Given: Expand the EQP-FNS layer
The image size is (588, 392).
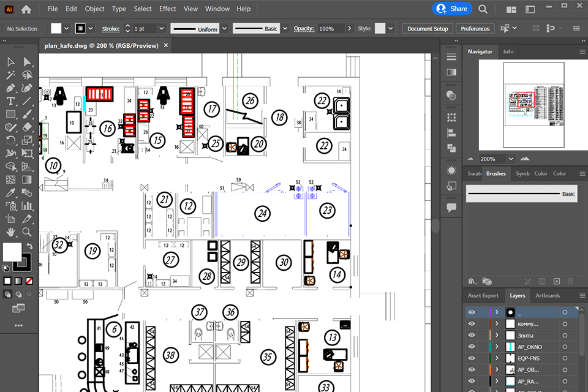Looking at the screenshot, I should (497, 358).
